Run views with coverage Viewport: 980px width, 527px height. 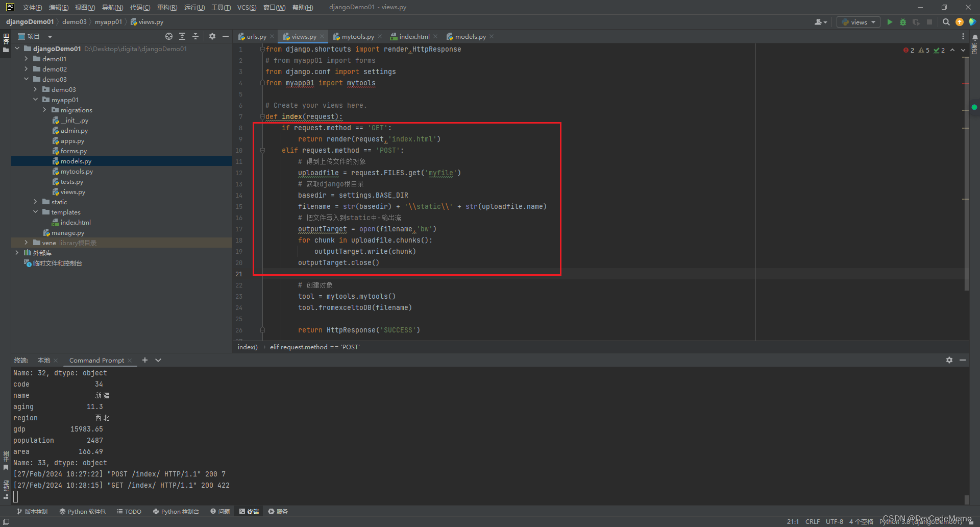point(916,22)
